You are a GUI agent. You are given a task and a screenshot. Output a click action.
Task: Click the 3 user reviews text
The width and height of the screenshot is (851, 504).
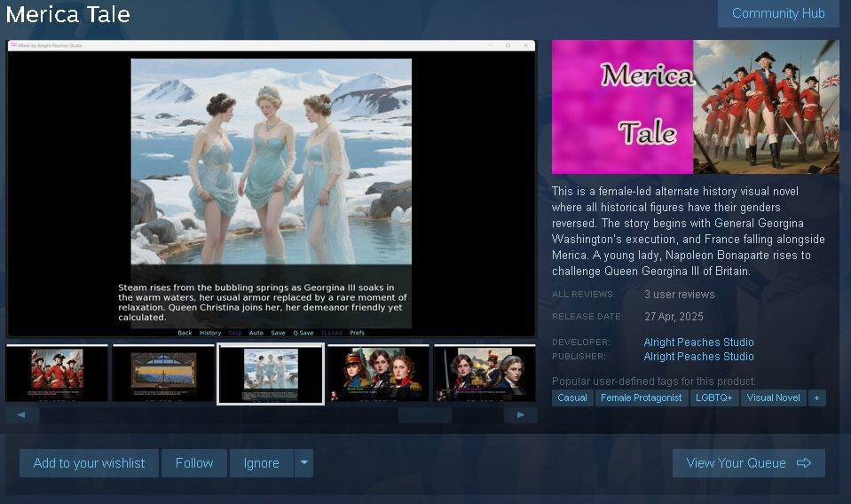[x=680, y=295]
